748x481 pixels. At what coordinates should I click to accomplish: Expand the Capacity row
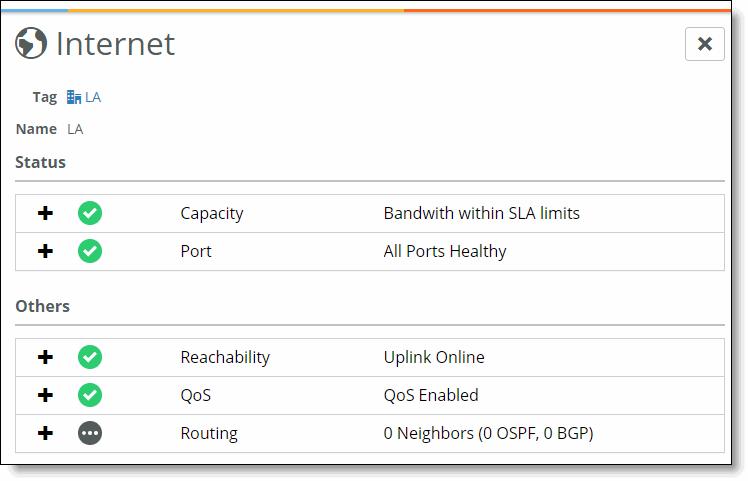click(x=45, y=213)
